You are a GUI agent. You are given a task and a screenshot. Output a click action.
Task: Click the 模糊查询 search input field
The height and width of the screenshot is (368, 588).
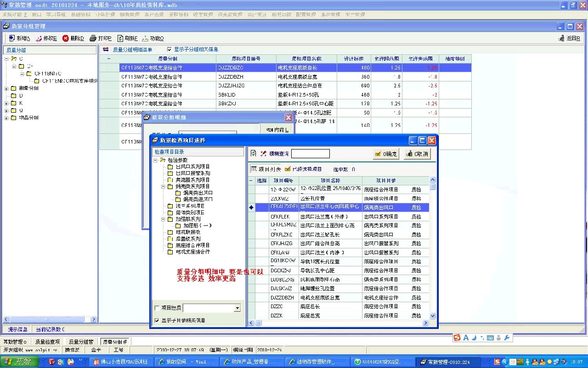coord(310,154)
